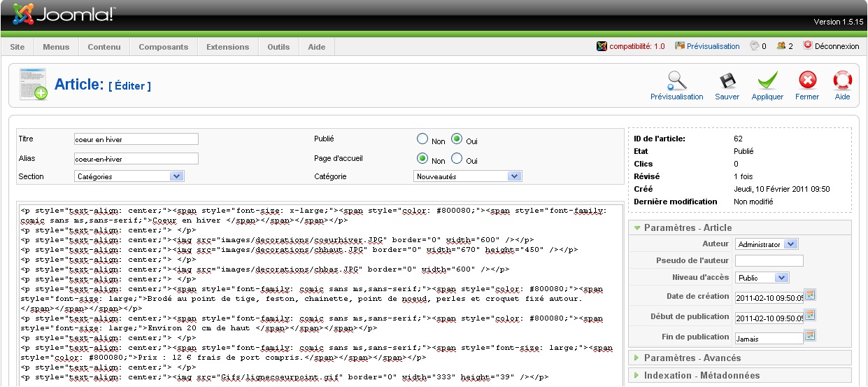Open Aide lifebuoy icon
This screenshot has height=387, width=868.
click(842, 80)
